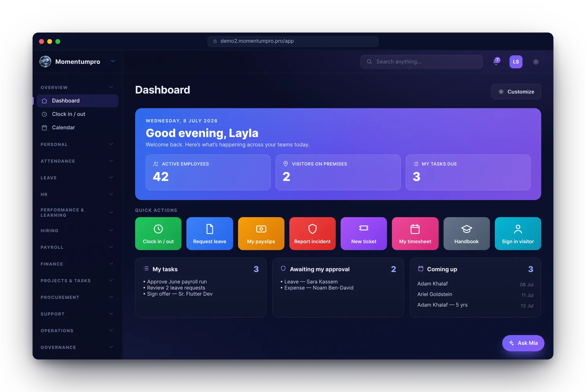
Task: Click the Momentumpro globe logo
Action: coord(45,62)
